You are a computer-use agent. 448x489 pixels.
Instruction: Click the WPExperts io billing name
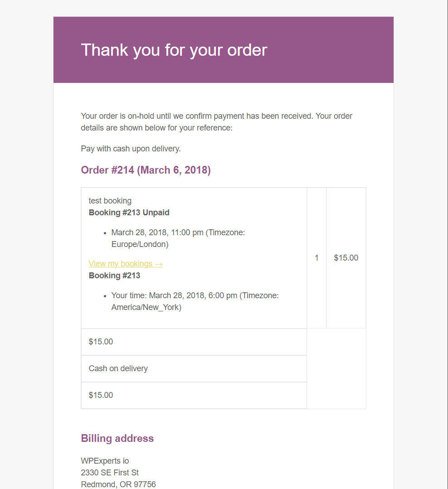coord(105,461)
